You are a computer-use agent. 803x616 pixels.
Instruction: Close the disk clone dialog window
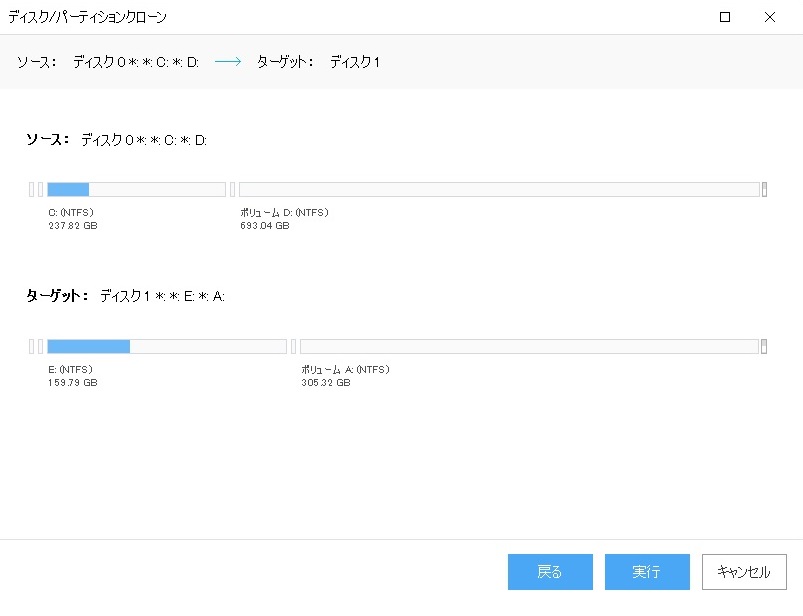pos(769,17)
